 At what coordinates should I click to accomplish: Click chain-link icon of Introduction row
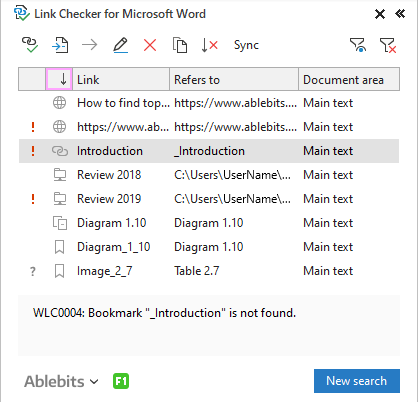[60, 151]
